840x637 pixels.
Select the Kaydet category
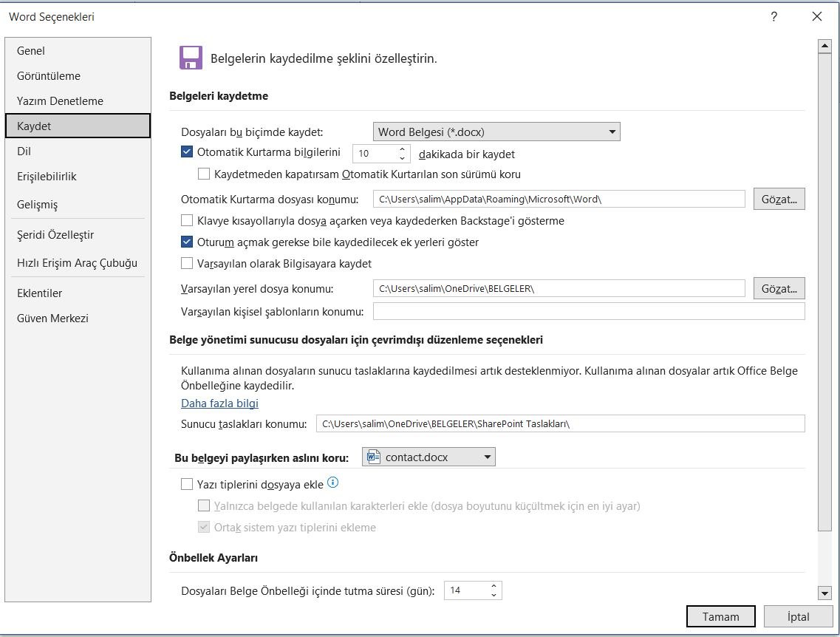[x=78, y=126]
